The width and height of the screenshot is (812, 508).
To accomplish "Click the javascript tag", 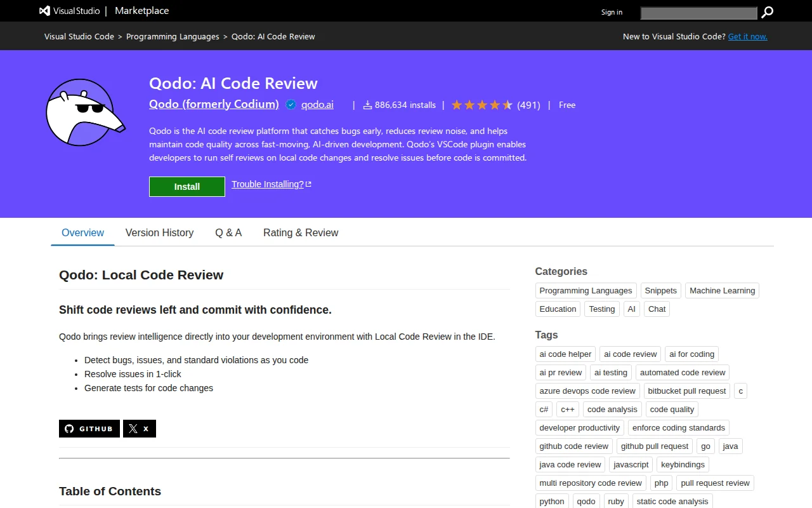I will click(x=631, y=465).
